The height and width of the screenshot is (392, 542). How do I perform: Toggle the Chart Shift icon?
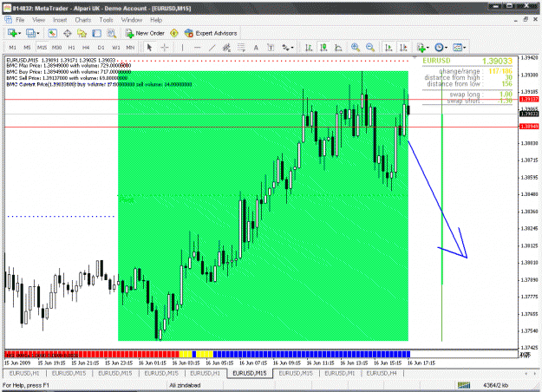click(x=403, y=48)
